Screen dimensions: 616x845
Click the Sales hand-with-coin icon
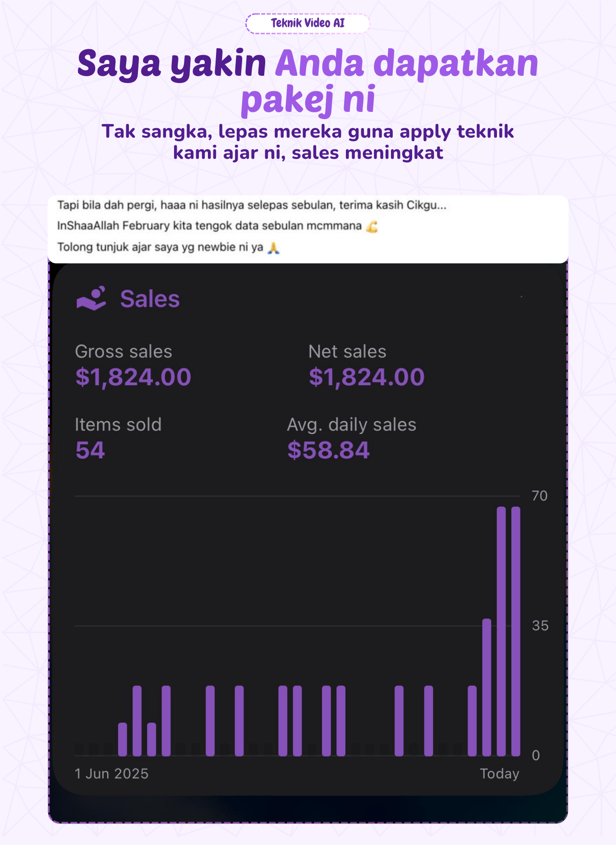coord(92,298)
